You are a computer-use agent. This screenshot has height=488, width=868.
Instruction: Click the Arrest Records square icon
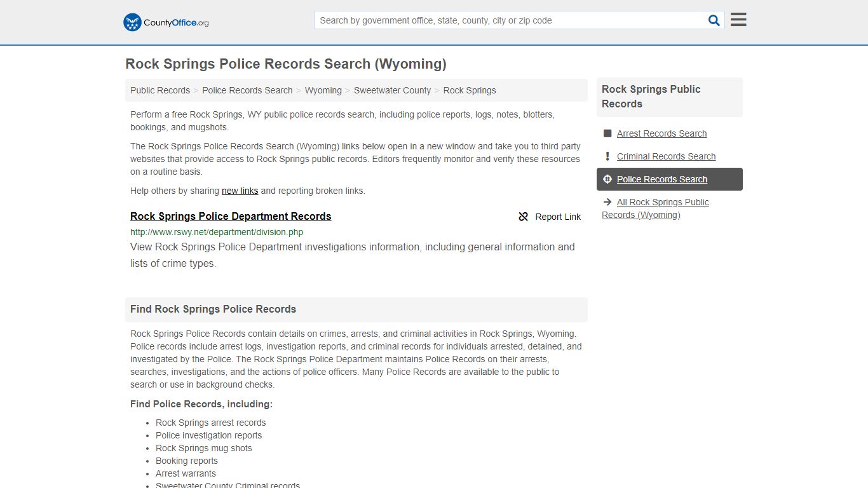click(x=607, y=133)
